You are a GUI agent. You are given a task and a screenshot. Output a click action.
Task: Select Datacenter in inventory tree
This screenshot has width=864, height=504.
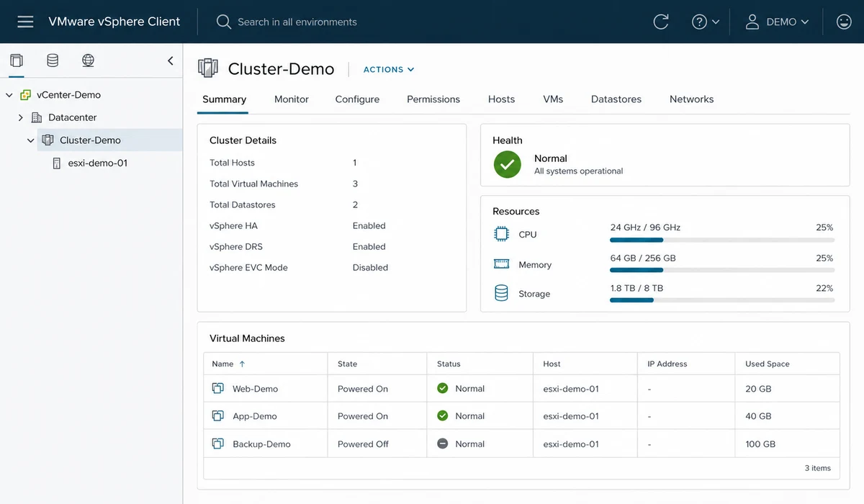pos(72,117)
